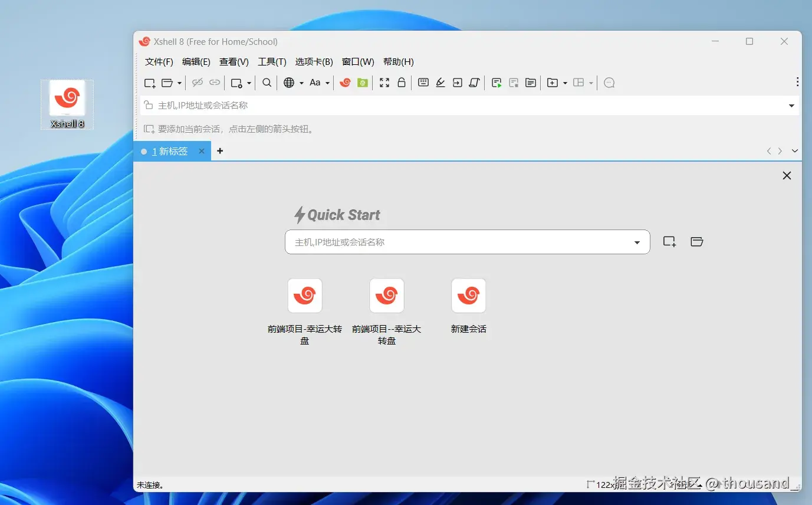This screenshot has width=812, height=505.
Task: Close the Quick Start panel
Action: pyautogui.click(x=787, y=176)
